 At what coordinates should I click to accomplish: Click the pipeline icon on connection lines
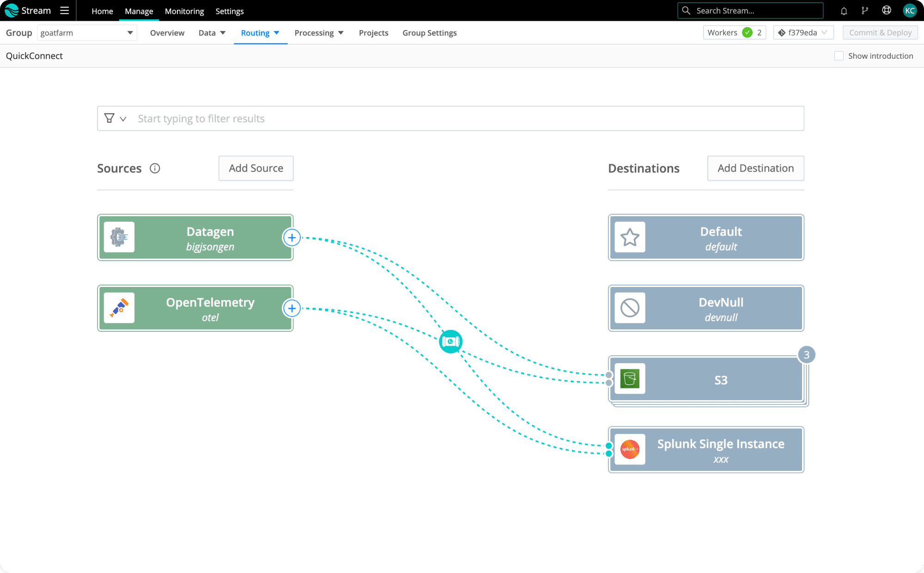450,341
